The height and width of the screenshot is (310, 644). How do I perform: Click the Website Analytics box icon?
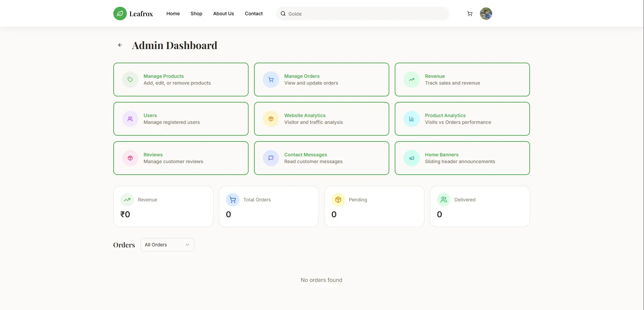point(271,119)
